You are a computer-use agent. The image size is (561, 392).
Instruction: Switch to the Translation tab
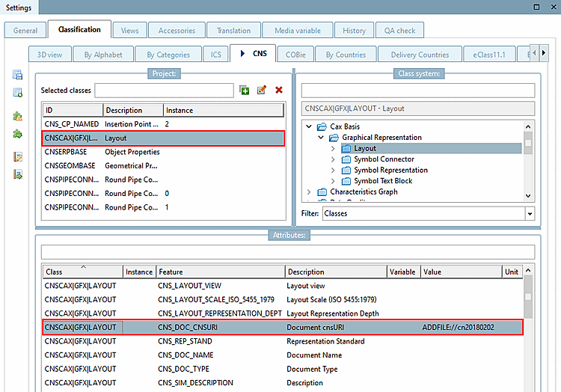pos(234,31)
